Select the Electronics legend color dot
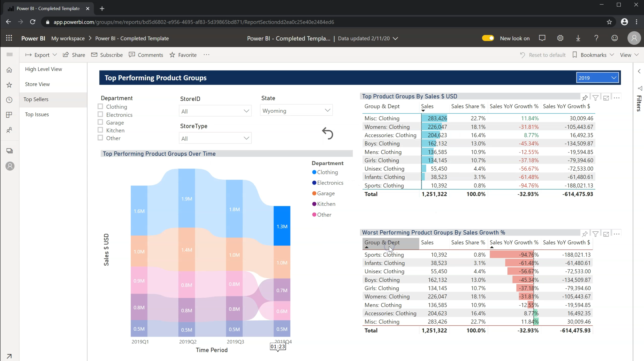Image resolution: width=644 pixels, height=361 pixels. click(314, 183)
